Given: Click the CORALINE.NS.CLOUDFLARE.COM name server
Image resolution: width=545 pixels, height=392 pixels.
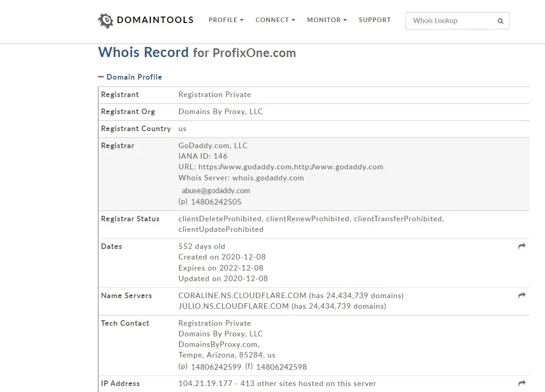Looking at the screenshot, I should coord(242,296).
